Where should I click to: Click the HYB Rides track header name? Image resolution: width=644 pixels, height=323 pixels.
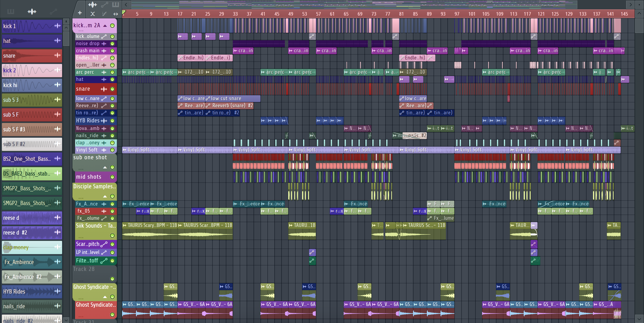click(x=87, y=120)
